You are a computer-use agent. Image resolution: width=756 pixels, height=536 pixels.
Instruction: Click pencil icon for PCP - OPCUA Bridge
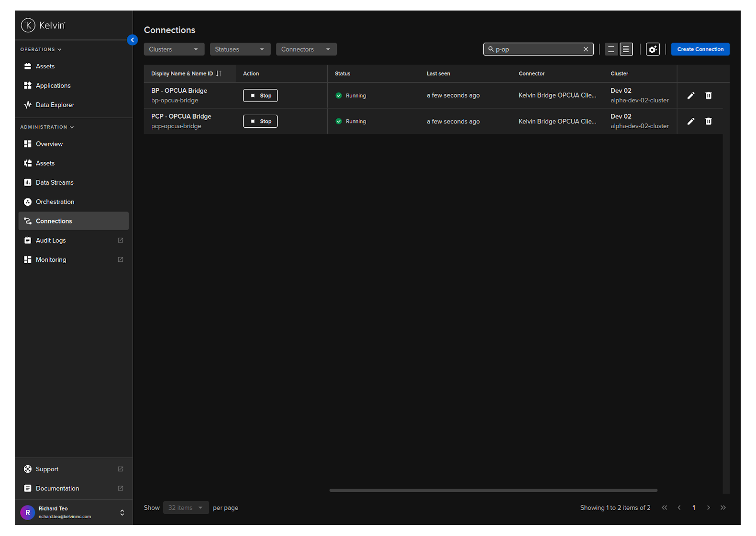[690, 122]
